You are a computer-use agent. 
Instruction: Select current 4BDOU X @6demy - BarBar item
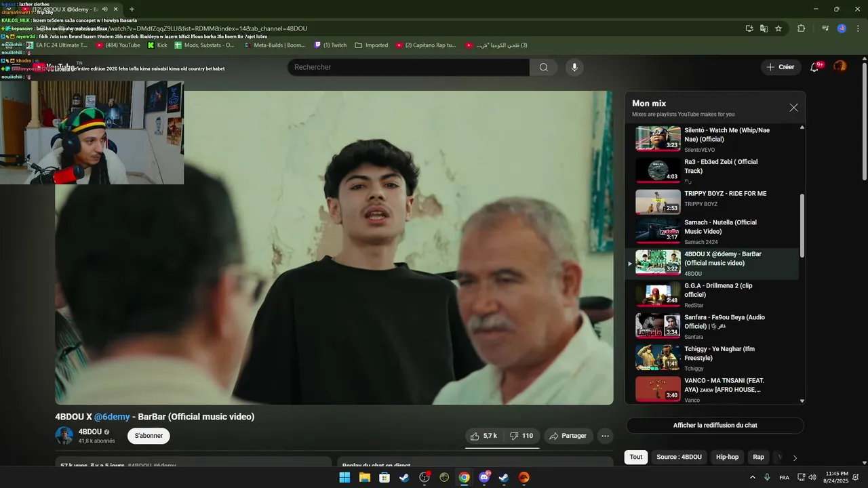pos(713,263)
